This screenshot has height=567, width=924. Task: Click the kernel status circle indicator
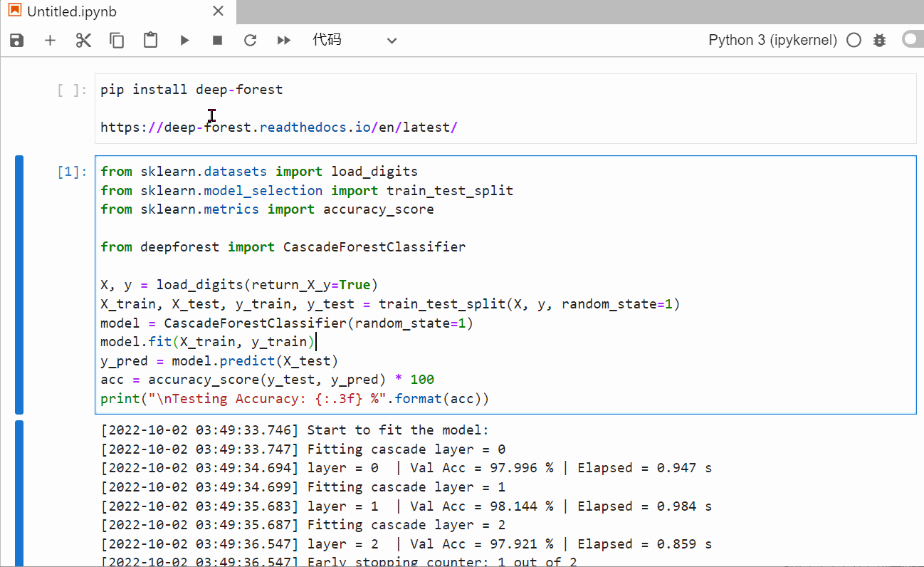(854, 40)
